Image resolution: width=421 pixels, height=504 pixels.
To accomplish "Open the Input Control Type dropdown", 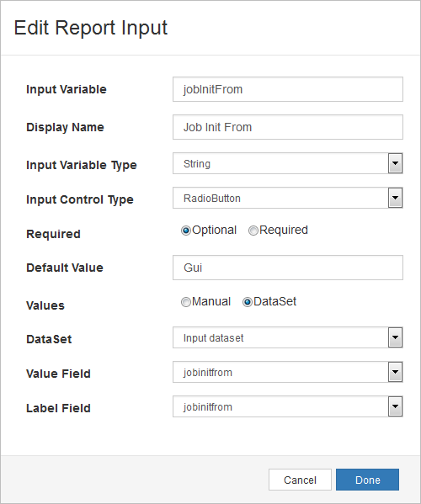I will [x=287, y=198].
